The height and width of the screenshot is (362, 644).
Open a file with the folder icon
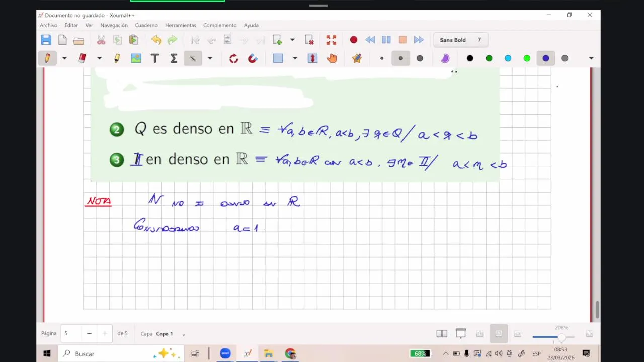(78, 40)
